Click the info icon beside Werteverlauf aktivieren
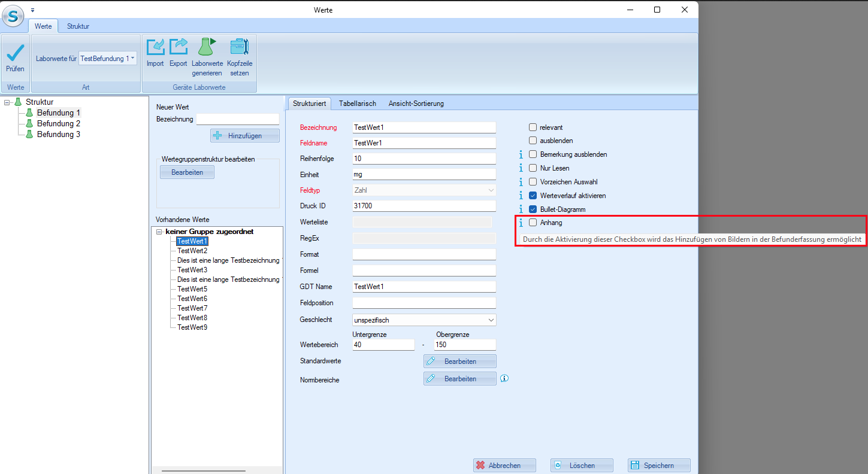 (521, 196)
